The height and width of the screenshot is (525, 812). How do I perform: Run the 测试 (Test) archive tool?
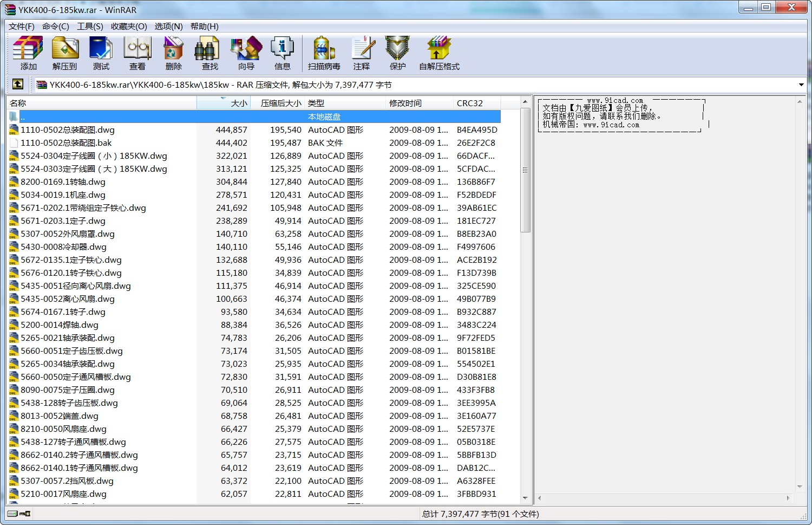(x=101, y=53)
